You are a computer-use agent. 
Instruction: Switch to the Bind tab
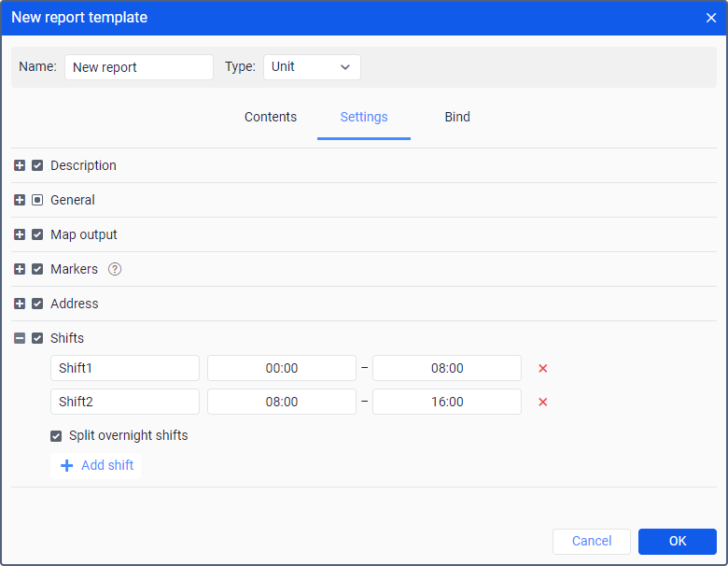(x=457, y=117)
